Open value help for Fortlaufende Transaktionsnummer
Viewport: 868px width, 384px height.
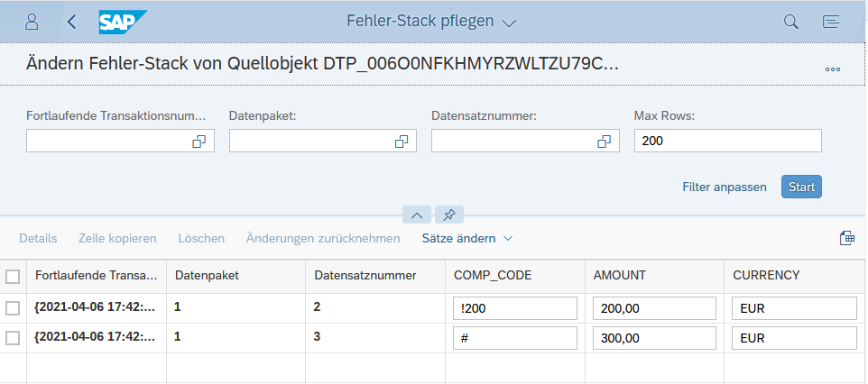[199, 142]
